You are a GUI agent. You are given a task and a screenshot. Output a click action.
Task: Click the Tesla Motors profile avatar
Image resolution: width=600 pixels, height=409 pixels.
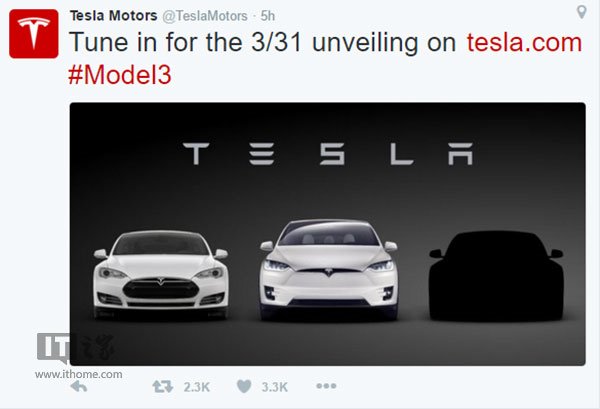34,34
